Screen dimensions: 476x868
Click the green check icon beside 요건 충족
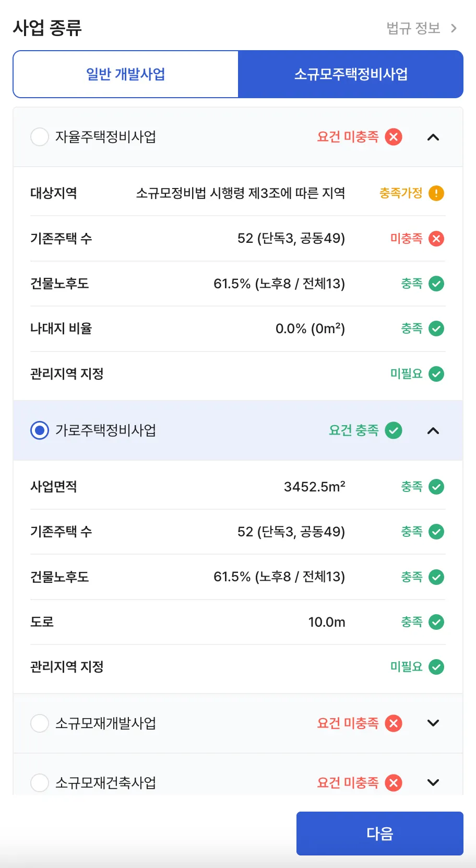(394, 430)
